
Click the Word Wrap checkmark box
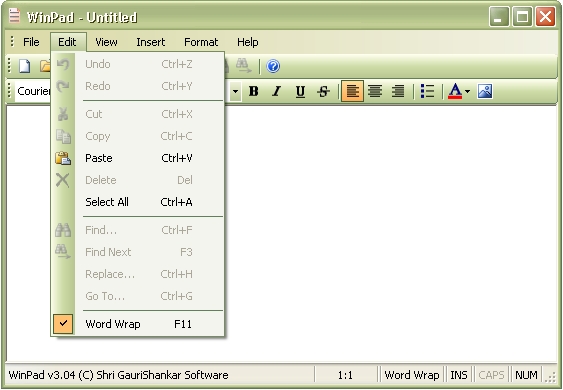[x=63, y=324]
